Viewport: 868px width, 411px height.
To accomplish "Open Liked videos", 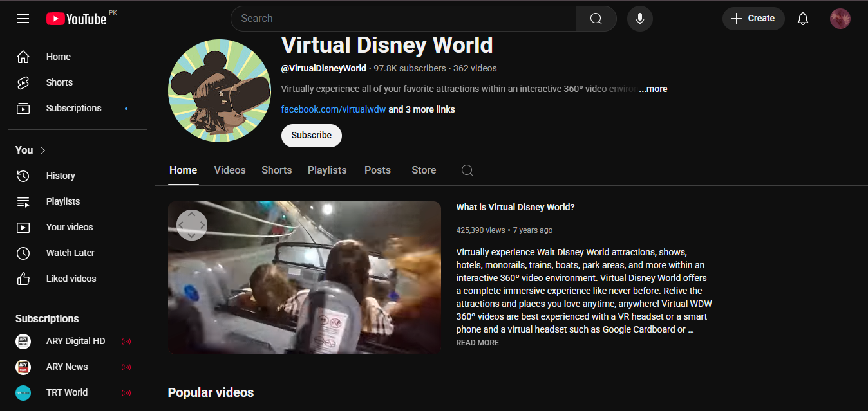I will click(71, 278).
